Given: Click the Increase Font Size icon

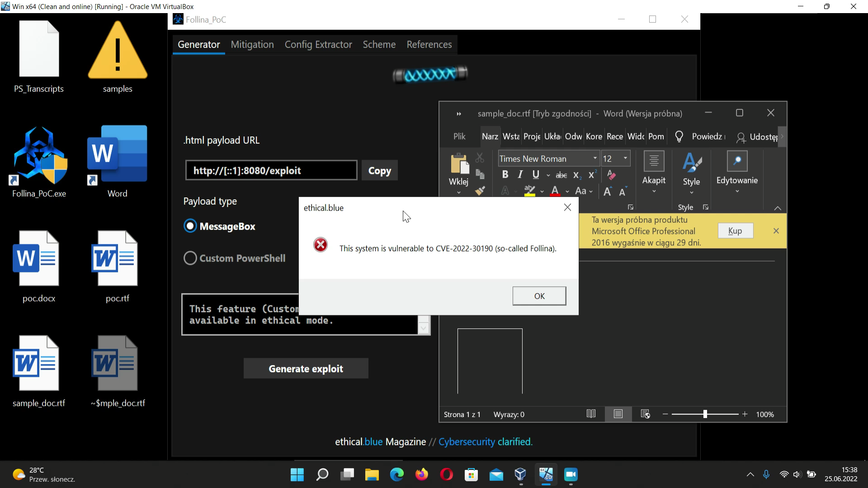Looking at the screenshot, I should pos(608,191).
